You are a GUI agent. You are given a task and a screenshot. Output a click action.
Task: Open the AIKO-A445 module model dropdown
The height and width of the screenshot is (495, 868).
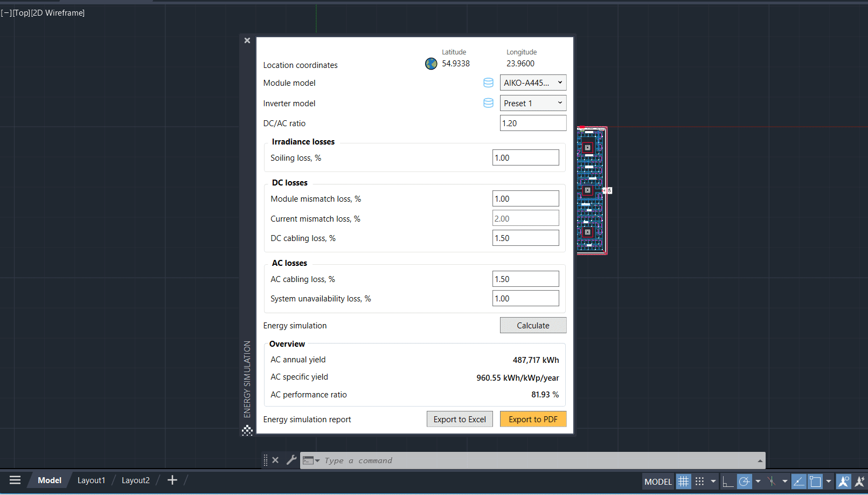pos(533,82)
